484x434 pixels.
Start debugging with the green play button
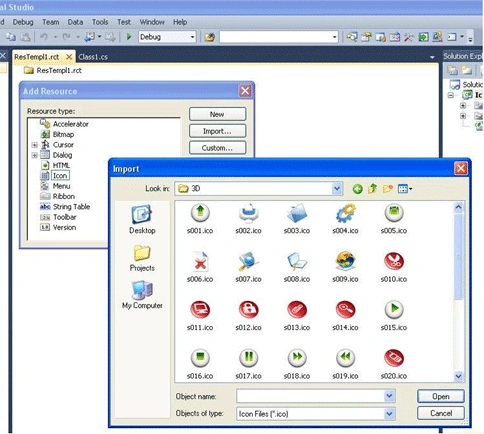129,37
